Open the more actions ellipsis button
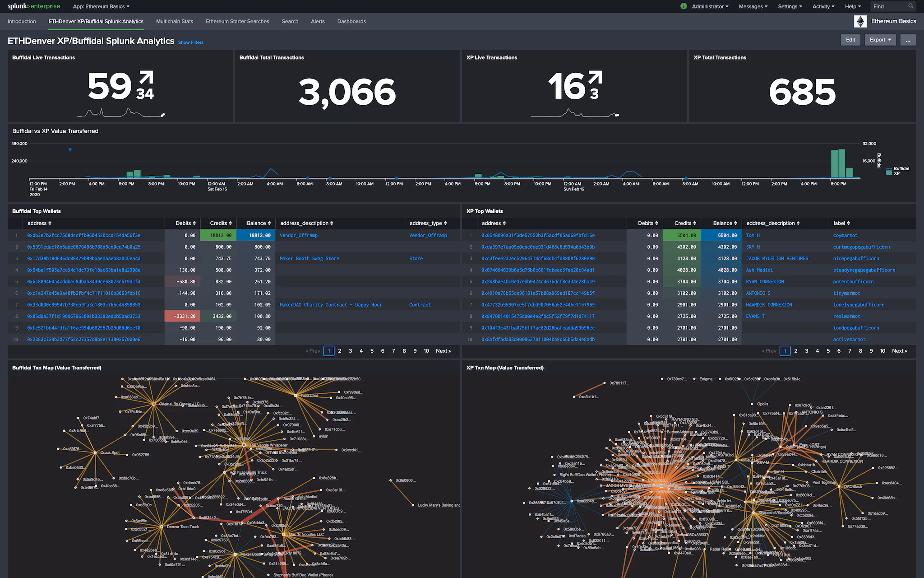924x578 pixels. 908,40
